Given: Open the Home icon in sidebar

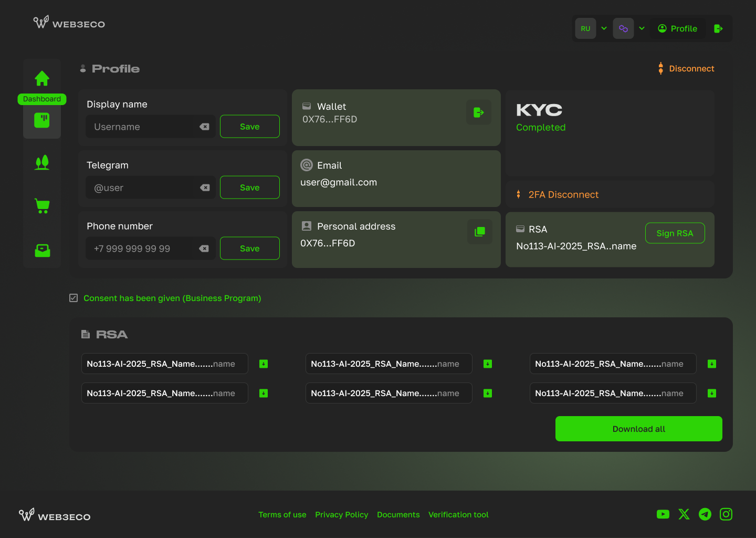Looking at the screenshot, I should click(x=42, y=78).
